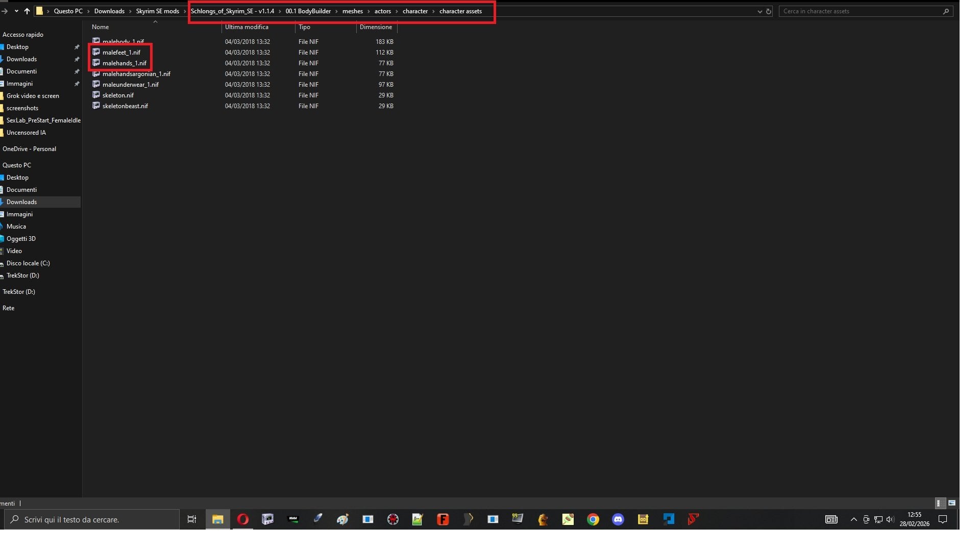Open Task View from the taskbar
This screenshot has width=980, height=551.
click(x=192, y=519)
